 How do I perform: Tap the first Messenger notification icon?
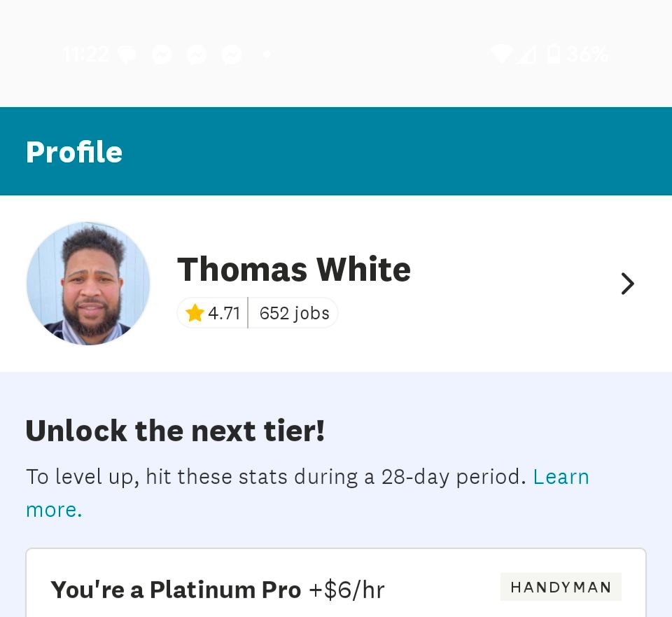162,55
